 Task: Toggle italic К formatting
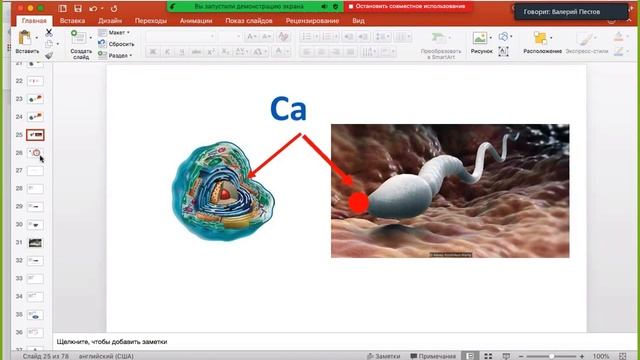tap(167, 51)
